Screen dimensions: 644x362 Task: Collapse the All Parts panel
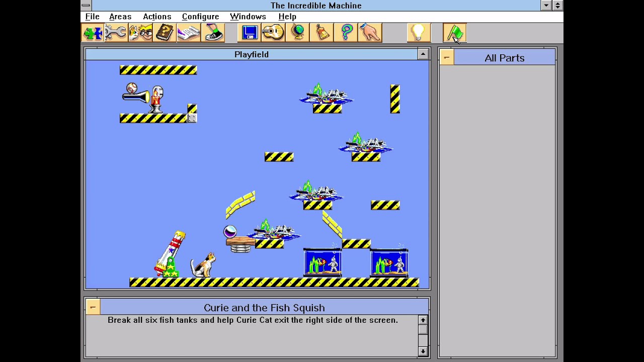click(446, 58)
